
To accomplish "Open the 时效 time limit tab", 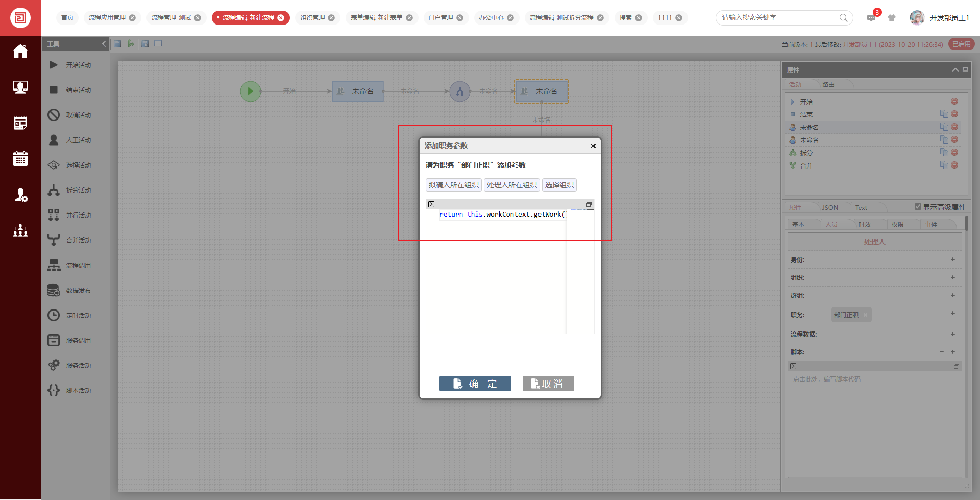I will point(865,225).
